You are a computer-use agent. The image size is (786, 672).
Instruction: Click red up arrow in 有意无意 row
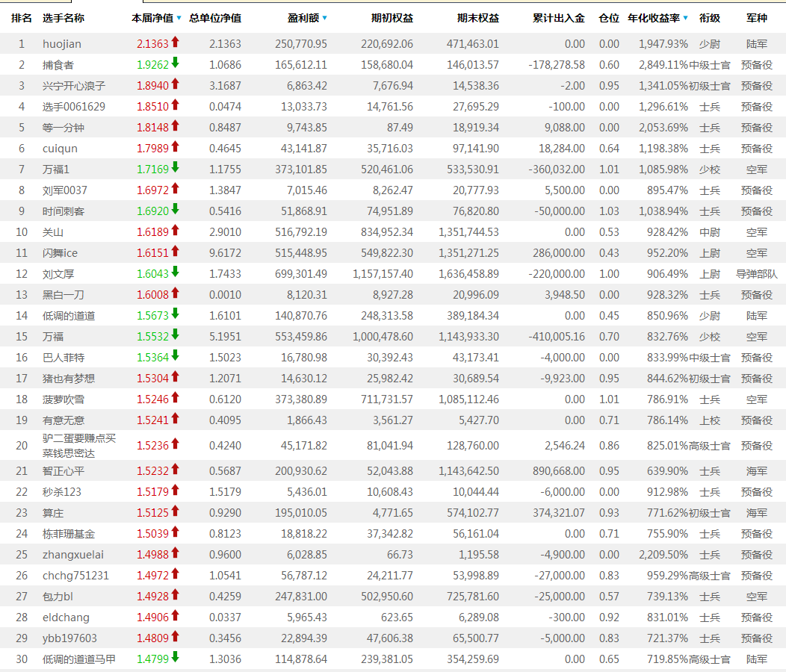pyautogui.click(x=175, y=418)
